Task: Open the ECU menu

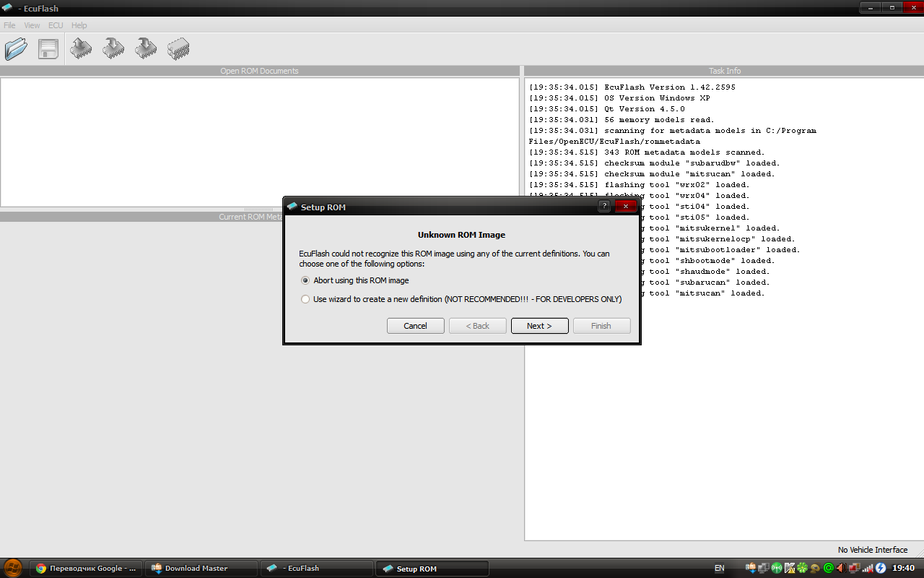Action: click(x=56, y=25)
